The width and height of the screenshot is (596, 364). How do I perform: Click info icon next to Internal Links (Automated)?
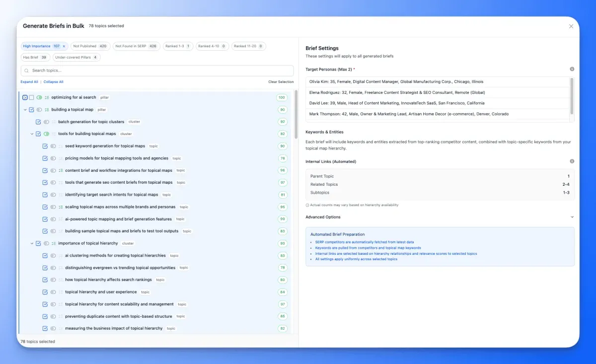point(572,161)
